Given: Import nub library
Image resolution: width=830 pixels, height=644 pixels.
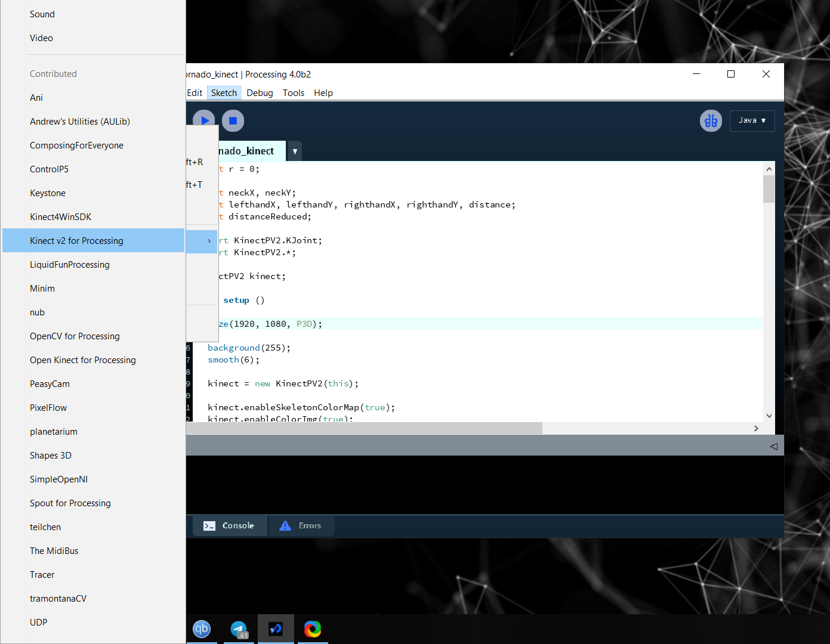Looking at the screenshot, I should click(94, 312).
